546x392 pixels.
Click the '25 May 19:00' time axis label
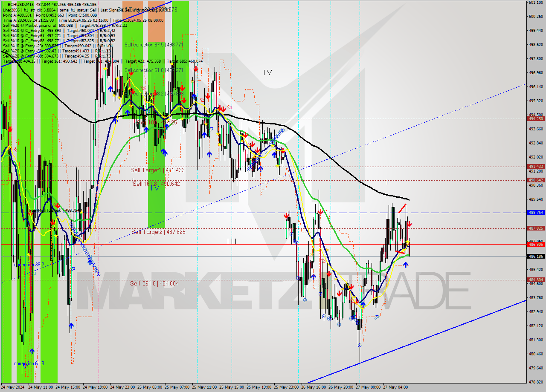260,387
